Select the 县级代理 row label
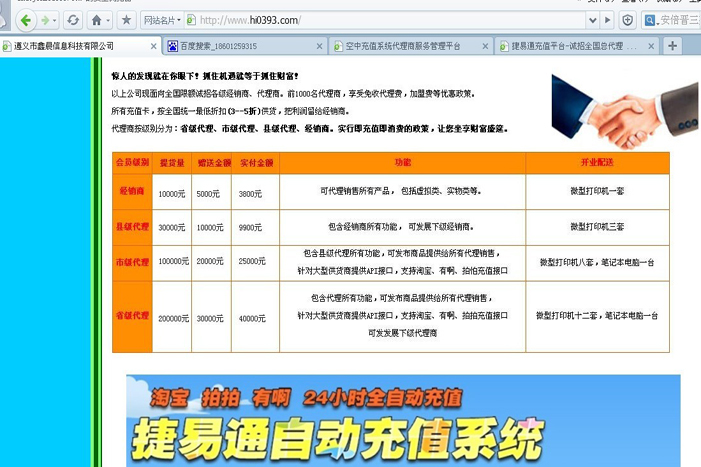This screenshot has height=467, width=701. coord(132,227)
